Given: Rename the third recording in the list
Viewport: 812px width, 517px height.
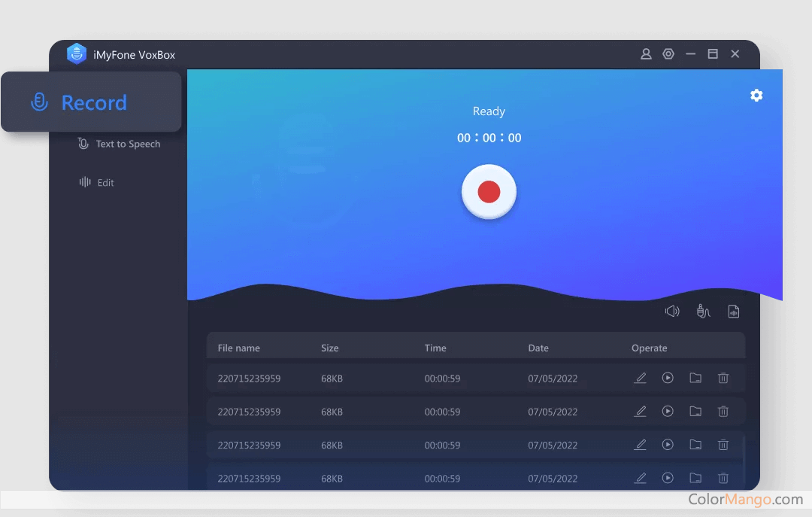Looking at the screenshot, I should pyautogui.click(x=641, y=445).
